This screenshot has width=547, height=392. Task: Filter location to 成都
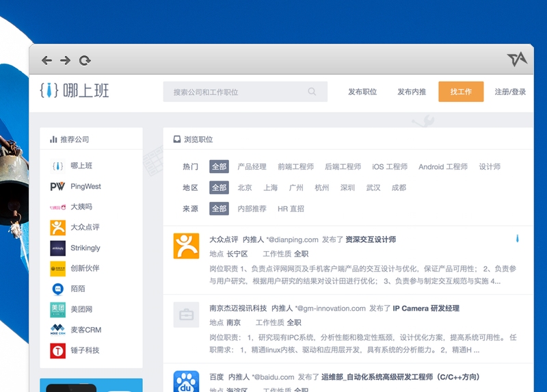click(x=399, y=188)
